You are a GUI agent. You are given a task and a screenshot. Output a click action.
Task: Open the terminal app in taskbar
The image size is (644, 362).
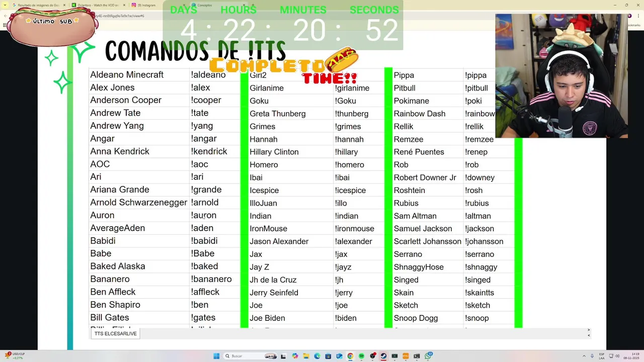pyautogui.click(x=417, y=356)
